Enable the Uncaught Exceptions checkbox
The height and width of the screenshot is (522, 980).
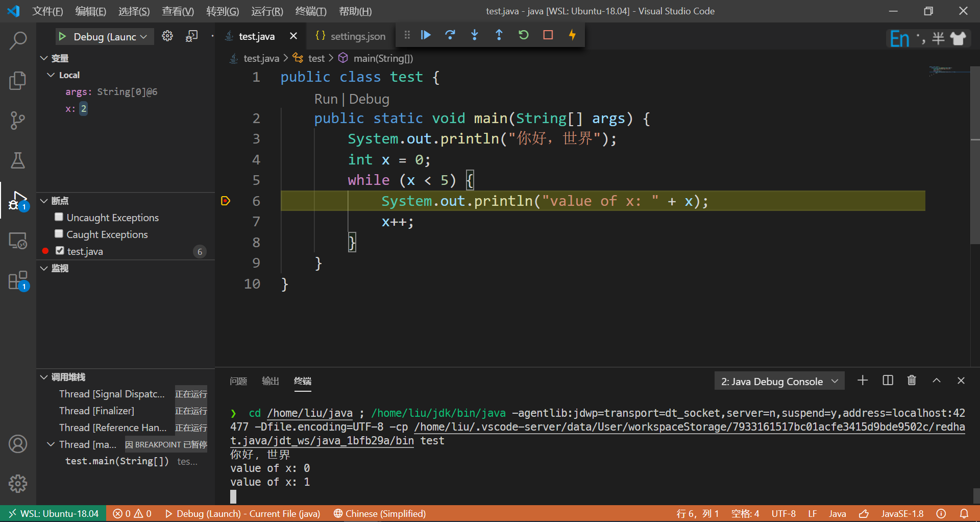click(x=59, y=217)
